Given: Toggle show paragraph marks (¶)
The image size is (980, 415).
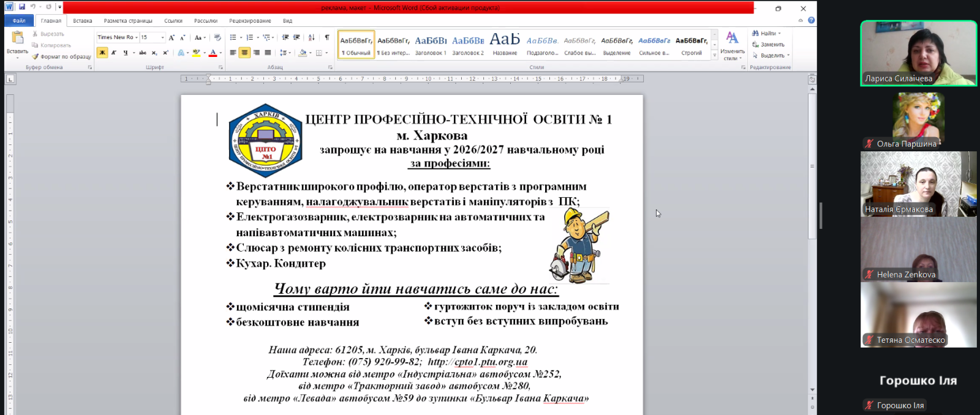Looking at the screenshot, I should pyautogui.click(x=327, y=37).
